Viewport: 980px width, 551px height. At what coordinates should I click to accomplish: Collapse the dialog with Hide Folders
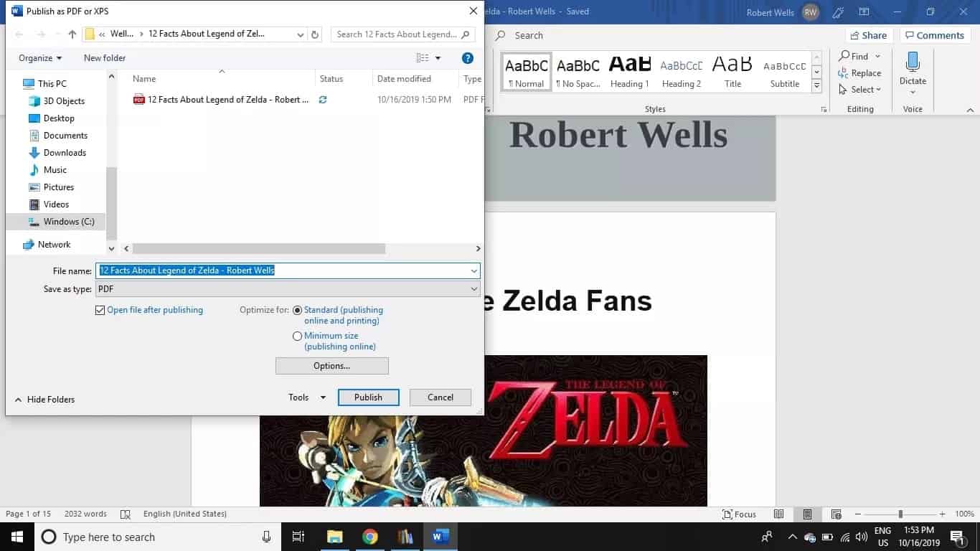click(x=44, y=400)
